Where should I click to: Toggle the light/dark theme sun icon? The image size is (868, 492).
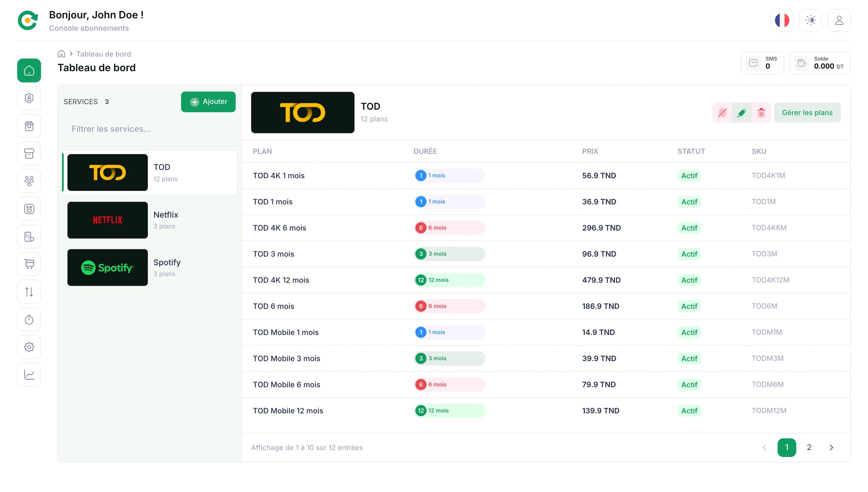(810, 20)
